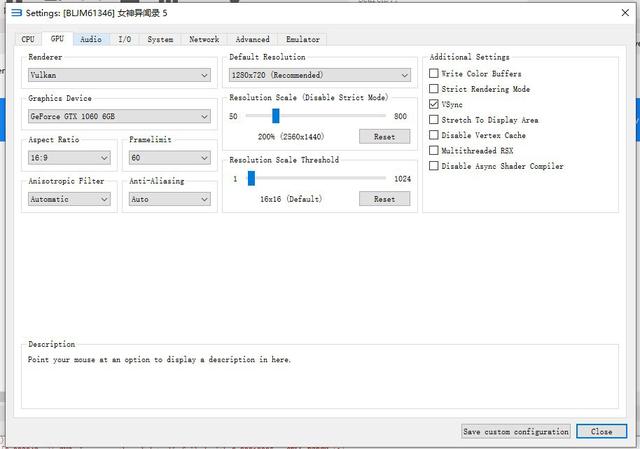Viewport: 640px width, 449px height.
Task: Click Save custom configuration button
Action: 516,432
